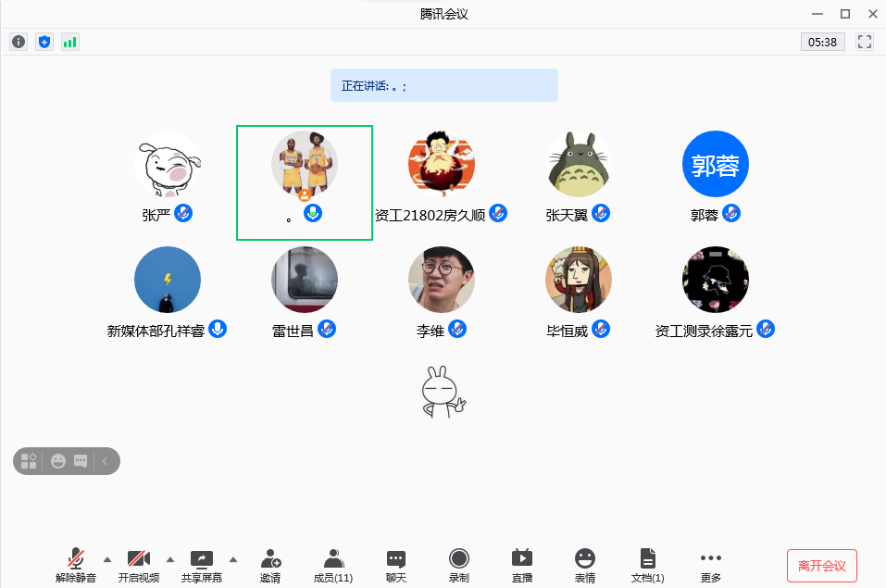Start 录制 (Record) from the toolbar
Screen dimensions: 886x588
tap(459, 565)
